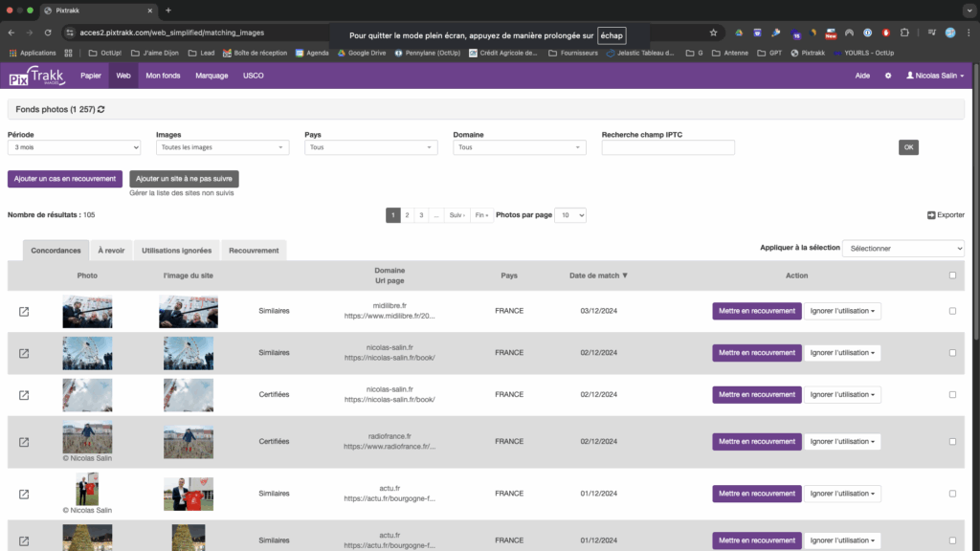
Task: Check the checkbox for the radiofrance.fr row
Action: [x=951, y=441]
